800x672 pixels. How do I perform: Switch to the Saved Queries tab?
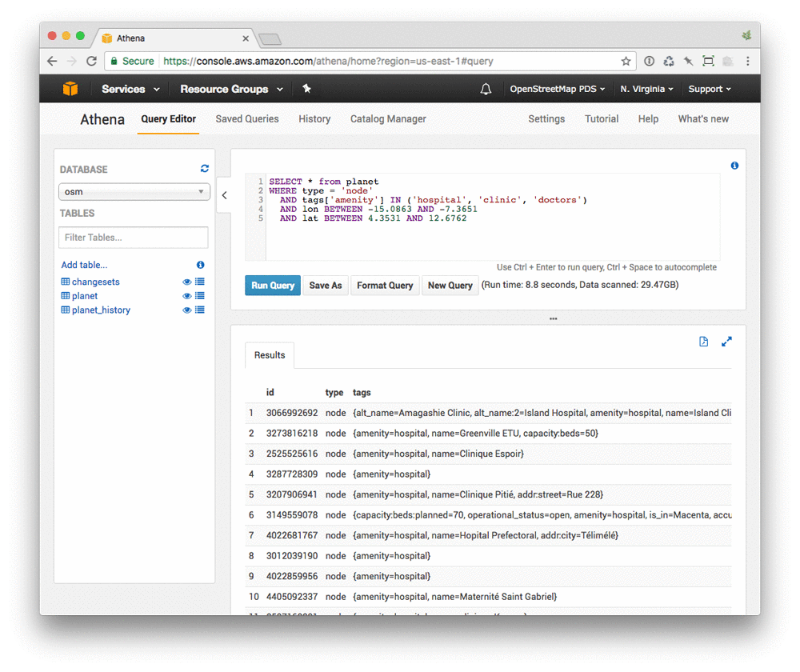(247, 119)
